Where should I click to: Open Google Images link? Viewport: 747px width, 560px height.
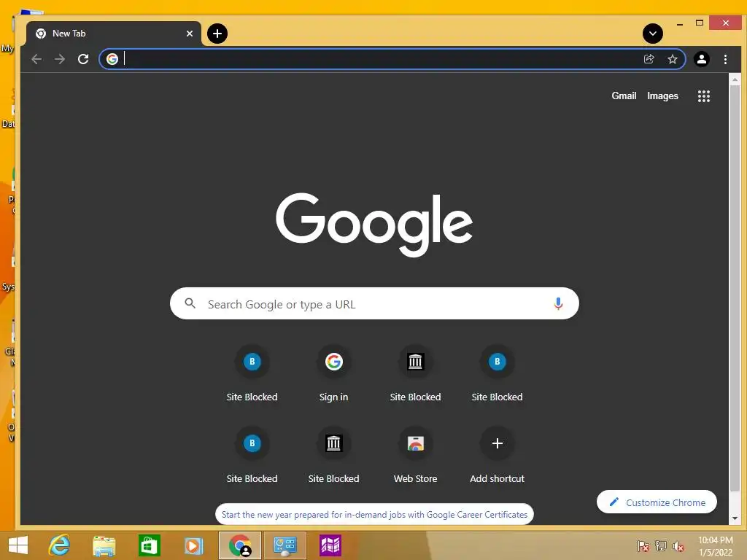pyautogui.click(x=662, y=96)
